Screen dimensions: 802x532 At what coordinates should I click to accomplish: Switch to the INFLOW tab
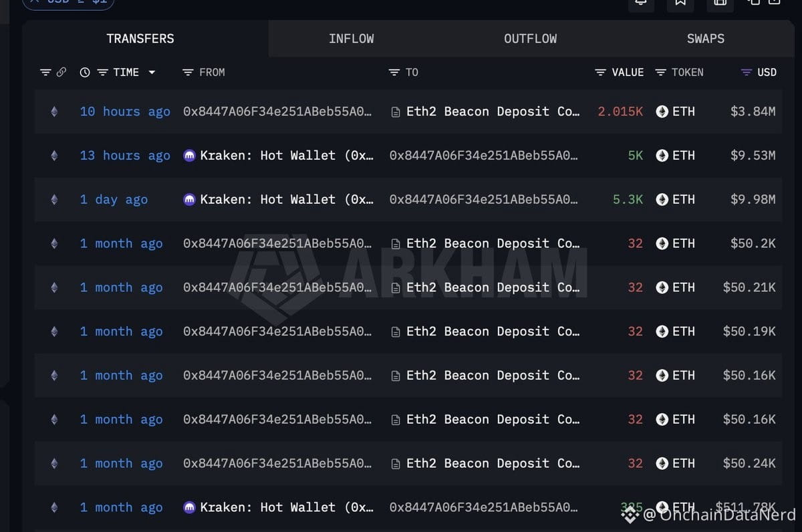(x=351, y=39)
